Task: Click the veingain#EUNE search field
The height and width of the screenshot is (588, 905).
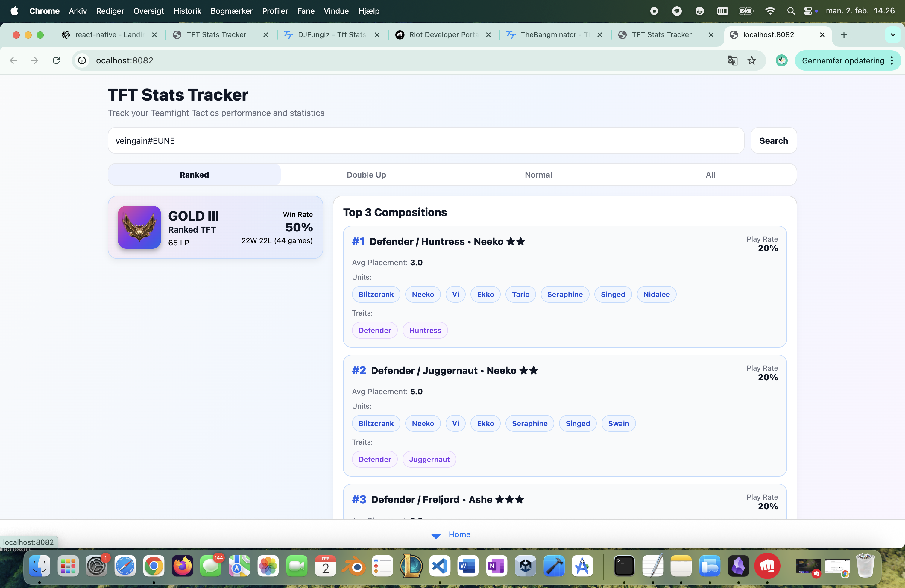Action: tap(426, 141)
